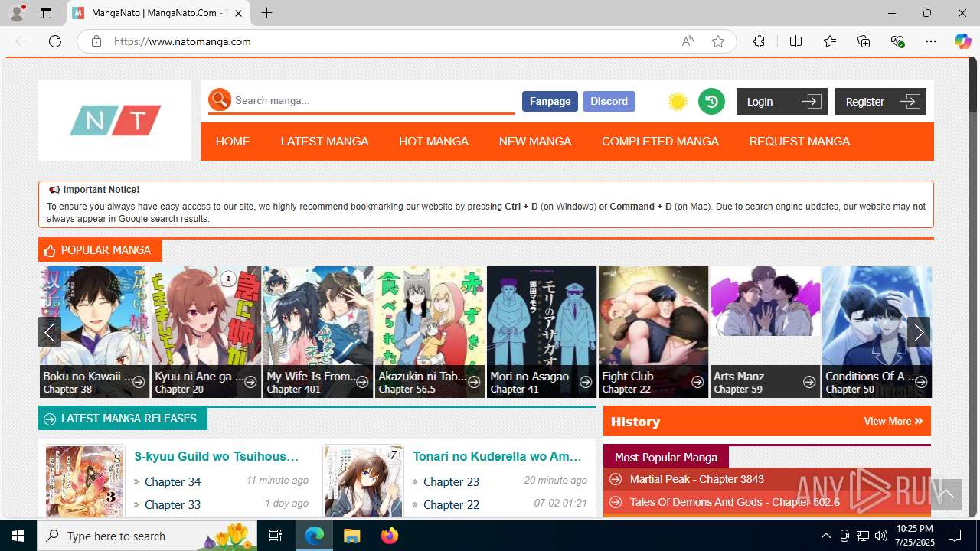Click the NT site logo
Image resolution: width=980 pixels, height=551 pixels.
(115, 121)
